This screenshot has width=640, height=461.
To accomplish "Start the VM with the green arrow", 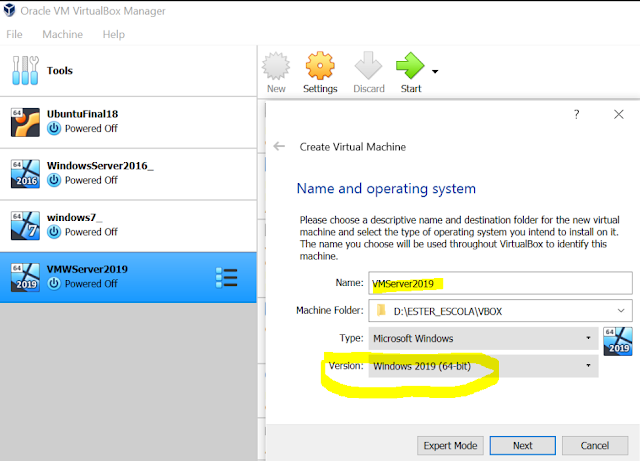I will click(x=410, y=65).
